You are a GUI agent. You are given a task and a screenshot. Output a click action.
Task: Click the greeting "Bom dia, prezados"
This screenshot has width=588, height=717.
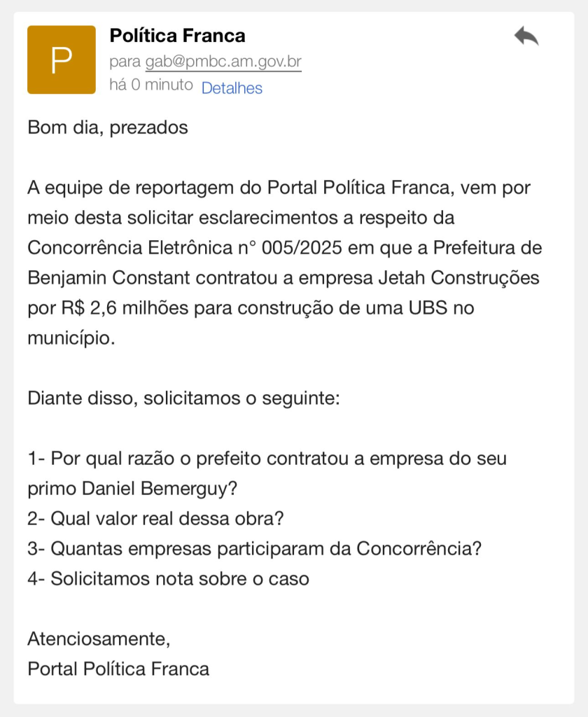108,128
